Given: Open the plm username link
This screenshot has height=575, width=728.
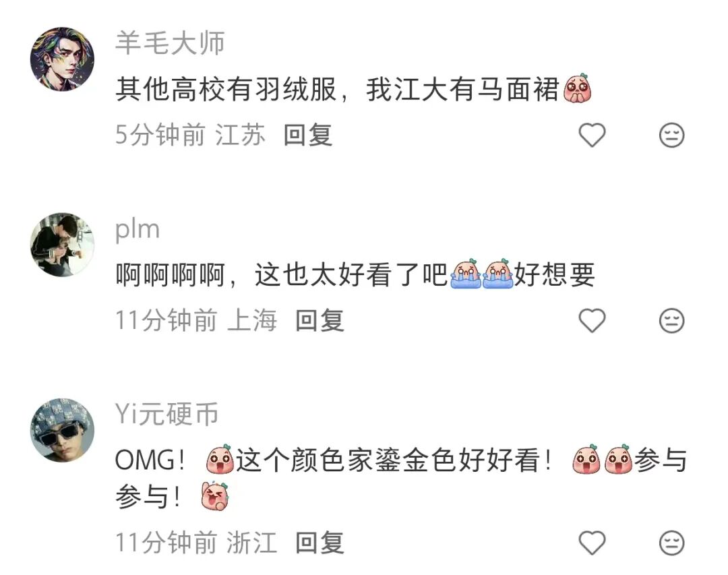Looking at the screenshot, I should click(x=138, y=229).
